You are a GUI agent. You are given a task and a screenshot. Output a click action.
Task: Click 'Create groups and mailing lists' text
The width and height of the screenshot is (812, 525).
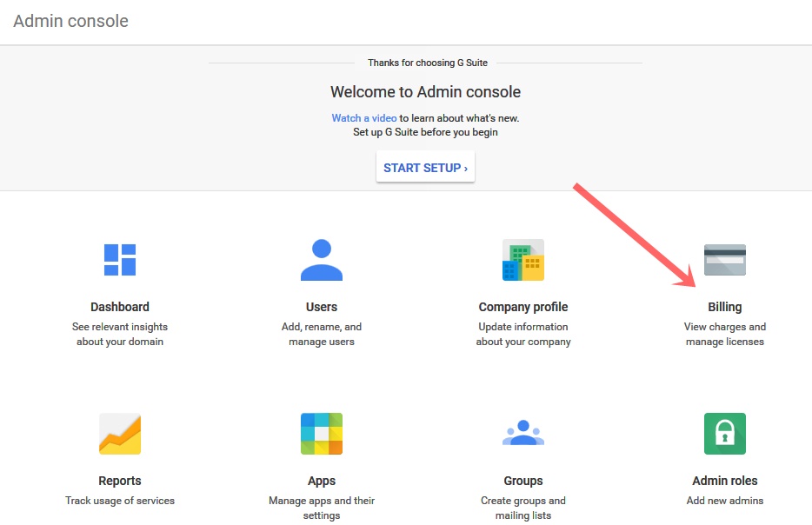tap(523, 508)
